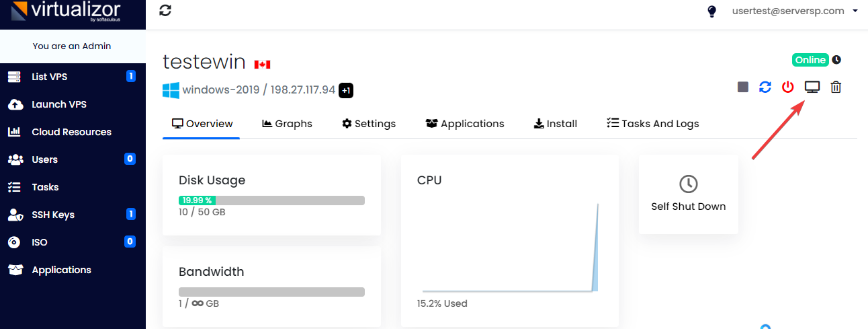Open the Settings tab
Image resolution: width=868 pixels, height=329 pixels.
[x=369, y=124]
